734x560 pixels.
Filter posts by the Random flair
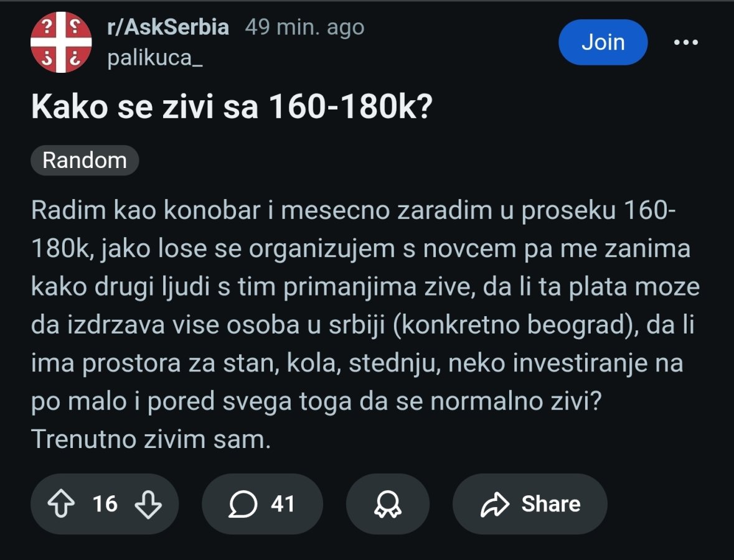click(x=84, y=161)
